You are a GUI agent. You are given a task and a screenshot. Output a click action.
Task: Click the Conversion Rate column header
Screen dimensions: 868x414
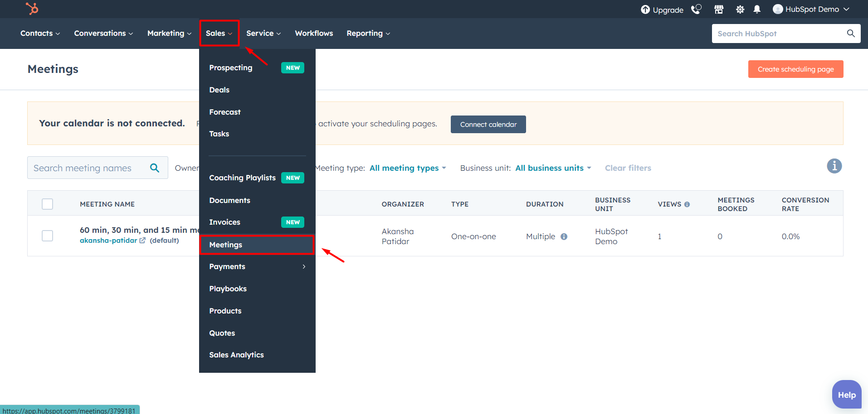[805, 204]
